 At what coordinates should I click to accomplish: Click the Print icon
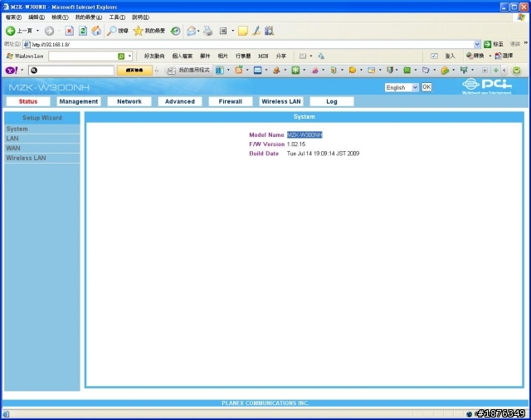[x=208, y=31]
